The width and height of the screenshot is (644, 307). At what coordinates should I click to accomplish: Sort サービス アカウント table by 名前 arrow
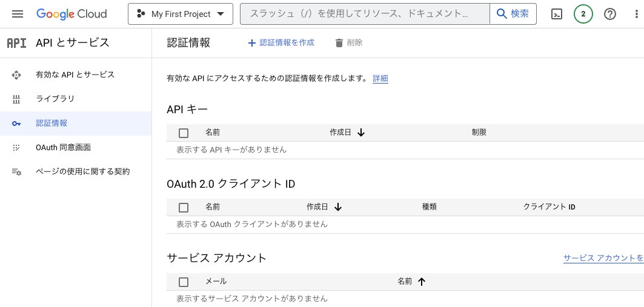click(422, 282)
